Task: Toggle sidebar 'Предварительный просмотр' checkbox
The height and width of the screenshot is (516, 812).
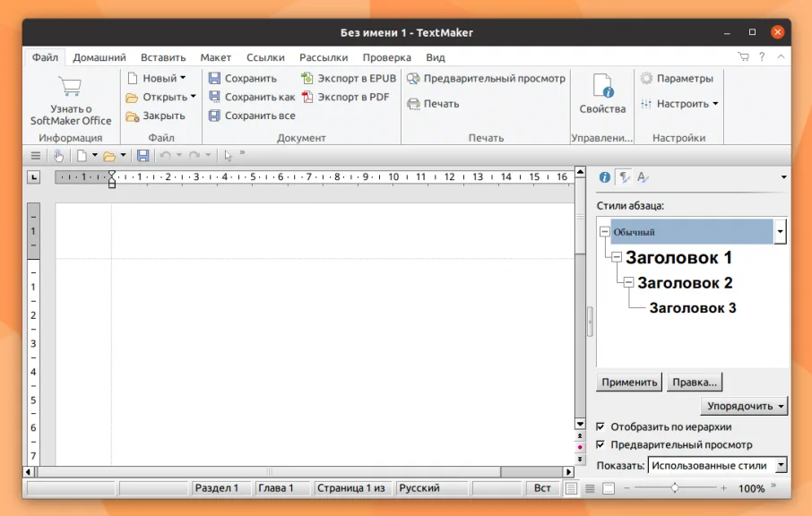Action: point(600,444)
